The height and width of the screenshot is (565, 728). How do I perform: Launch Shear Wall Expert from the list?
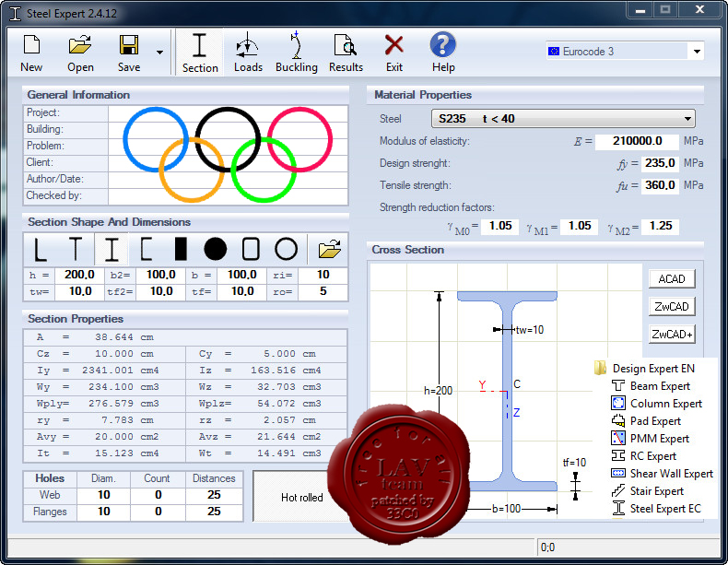[x=662, y=474]
